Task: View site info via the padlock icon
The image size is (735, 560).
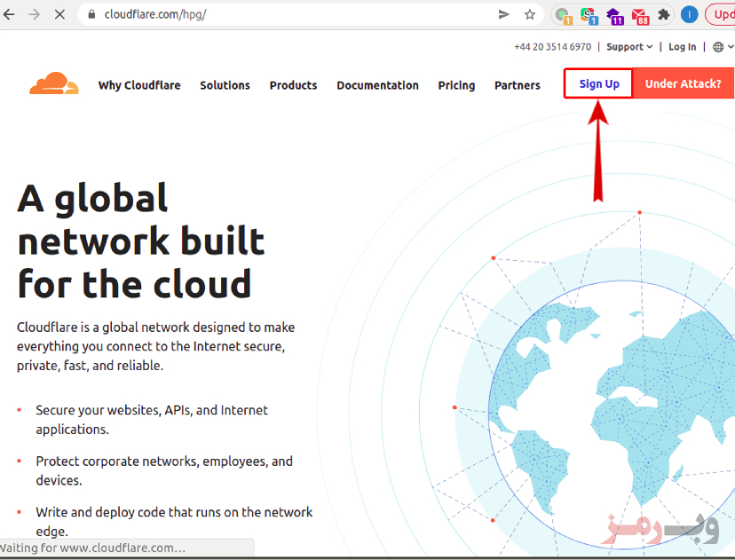Action: [92, 14]
